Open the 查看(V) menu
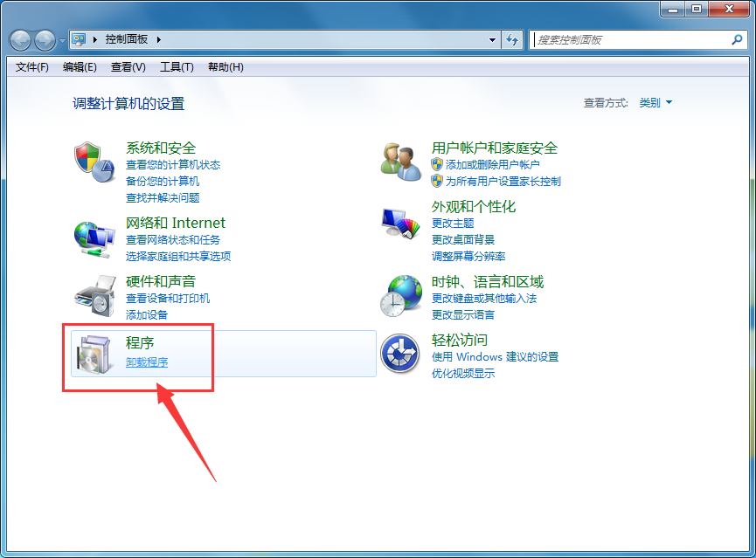Screen dimensions: 756x558 pyautogui.click(x=128, y=67)
